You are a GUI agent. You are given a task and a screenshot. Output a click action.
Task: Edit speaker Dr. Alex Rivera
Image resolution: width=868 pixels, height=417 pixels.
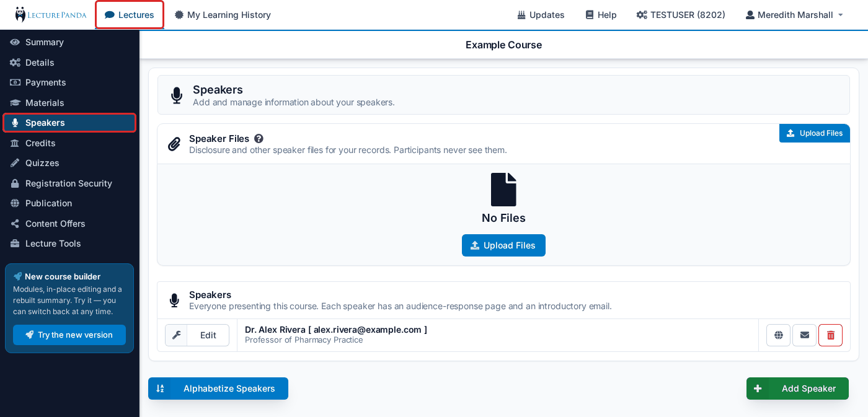coord(197,335)
